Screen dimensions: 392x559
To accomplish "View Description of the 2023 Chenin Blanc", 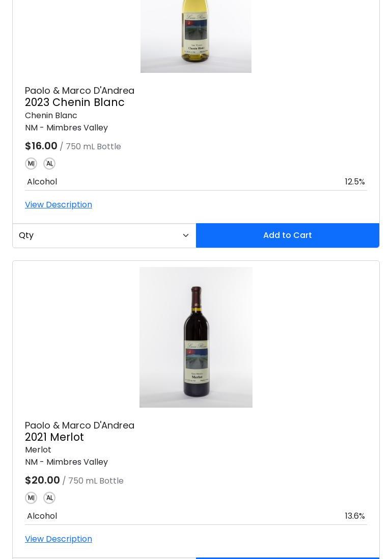I will tap(59, 204).
